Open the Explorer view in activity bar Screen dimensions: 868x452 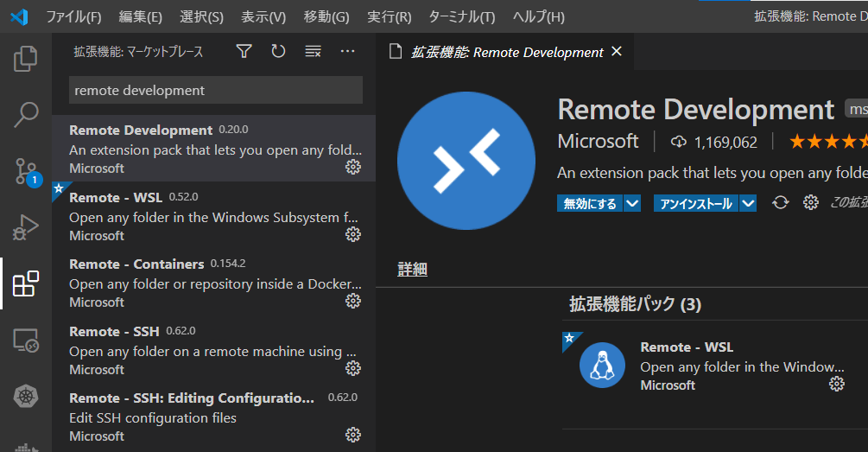(25, 59)
